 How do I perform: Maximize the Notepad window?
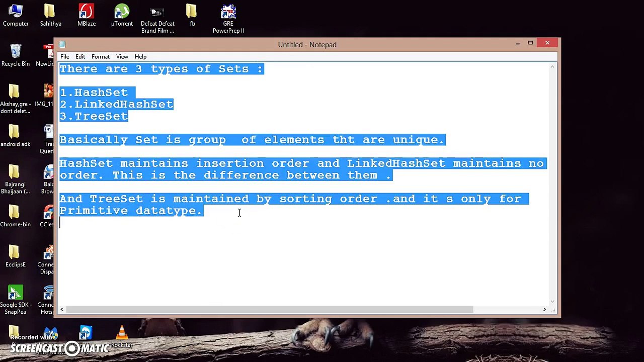click(x=530, y=43)
